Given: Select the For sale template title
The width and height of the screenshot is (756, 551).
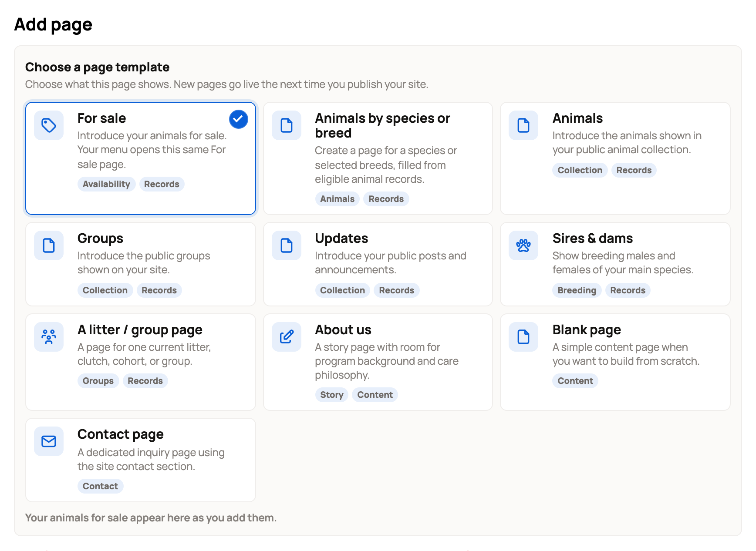Looking at the screenshot, I should click(x=102, y=118).
